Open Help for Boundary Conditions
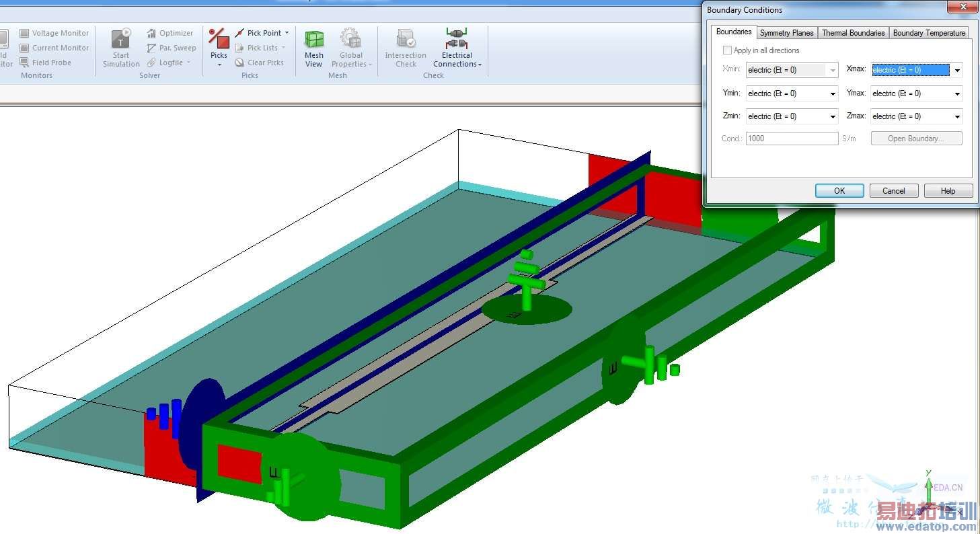Screen dimensions: 980x534 pos(948,191)
